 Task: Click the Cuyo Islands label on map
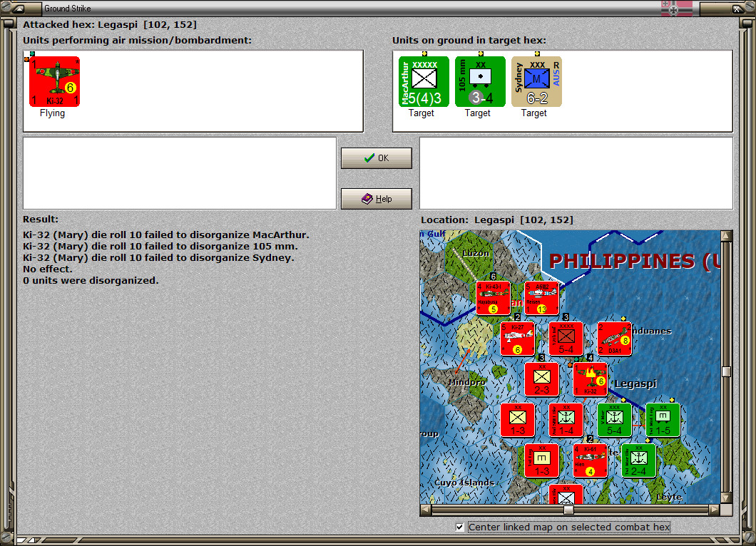point(464,483)
